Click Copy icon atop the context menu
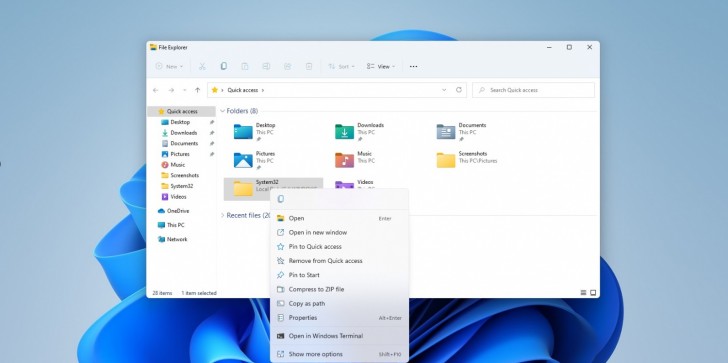 pos(280,199)
